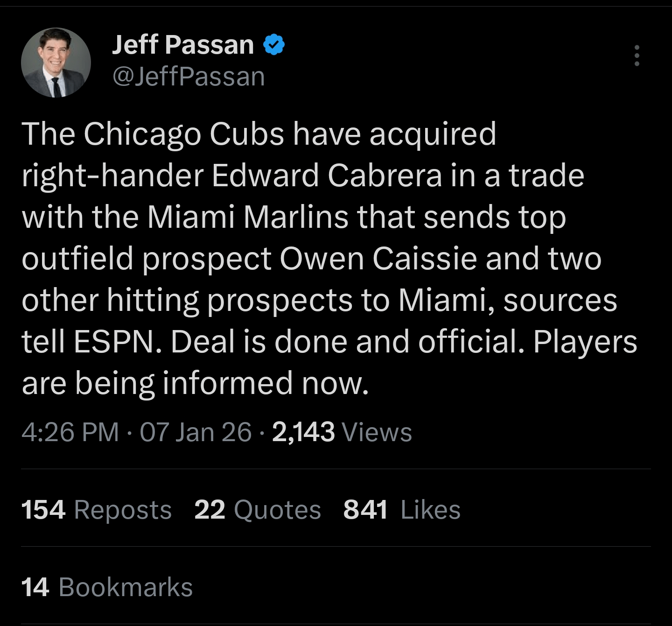Click the 14 Bookmarks count
The height and width of the screenshot is (626, 672).
pos(107,587)
